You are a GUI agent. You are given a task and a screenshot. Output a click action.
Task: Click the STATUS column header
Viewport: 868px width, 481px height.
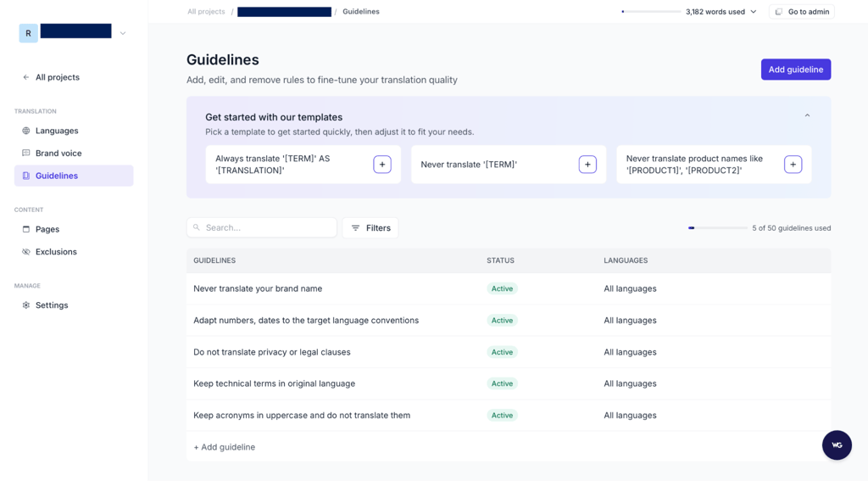pyautogui.click(x=500, y=260)
